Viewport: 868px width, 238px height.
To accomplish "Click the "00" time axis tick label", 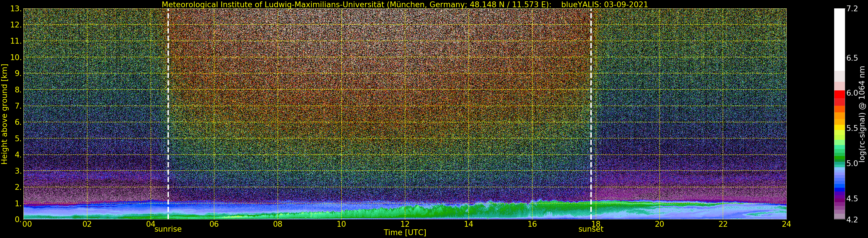I will point(27,224).
